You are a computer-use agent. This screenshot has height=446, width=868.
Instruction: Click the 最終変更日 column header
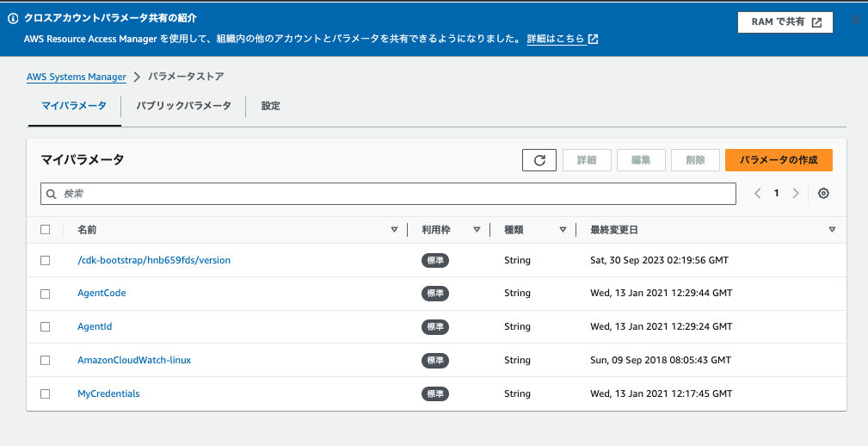coord(614,229)
